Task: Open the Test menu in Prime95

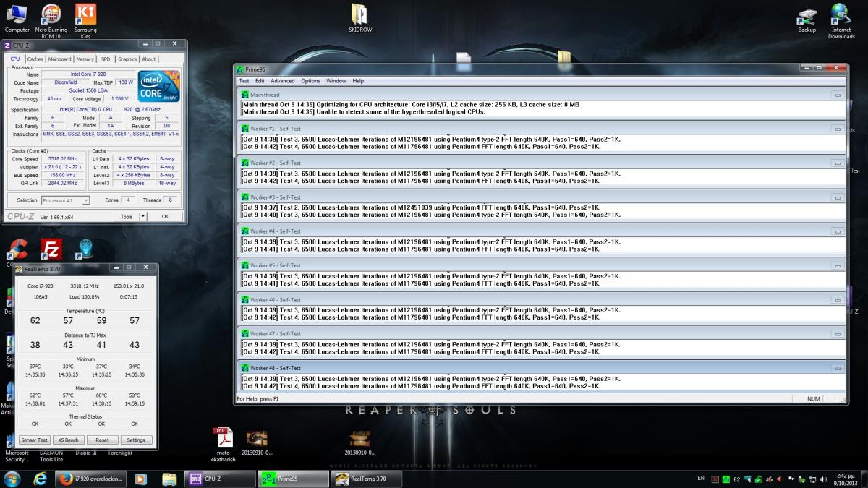Action: tap(244, 81)
